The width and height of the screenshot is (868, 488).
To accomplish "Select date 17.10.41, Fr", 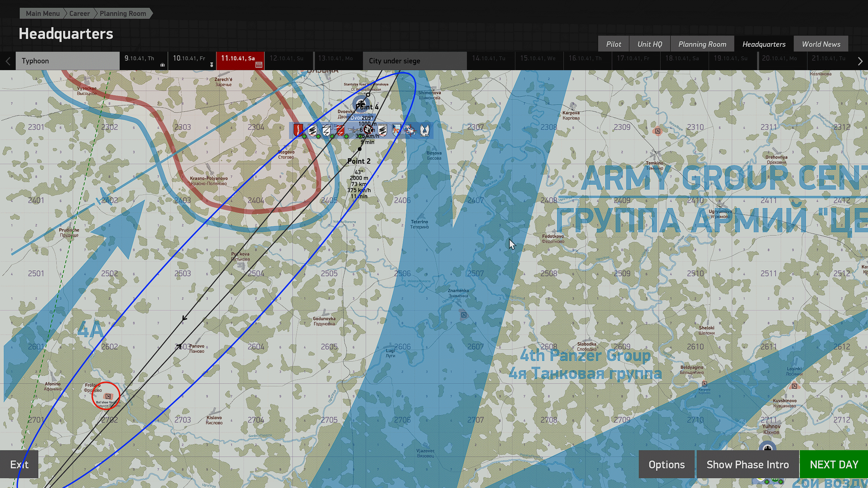I will click(x=636, y=61).
